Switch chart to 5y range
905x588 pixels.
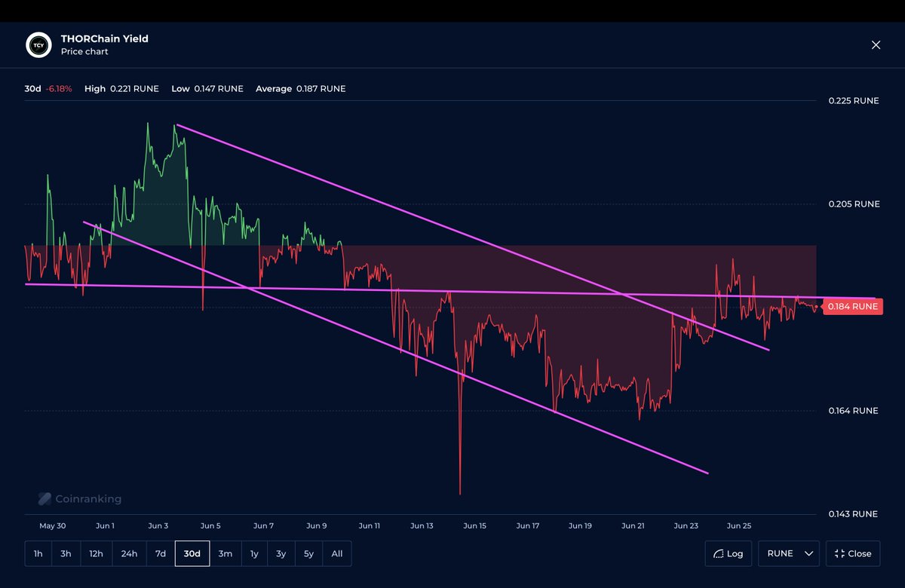pos(309,553)
